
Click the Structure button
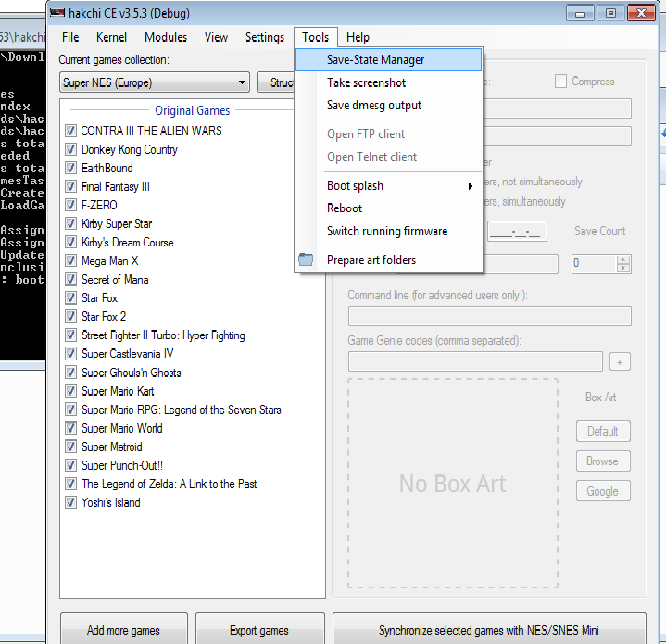[276, 82]
